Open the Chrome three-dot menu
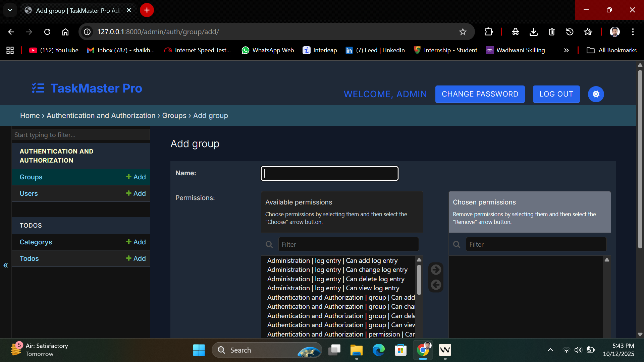Viewport: 644px width, 362px height. [633, 32]
